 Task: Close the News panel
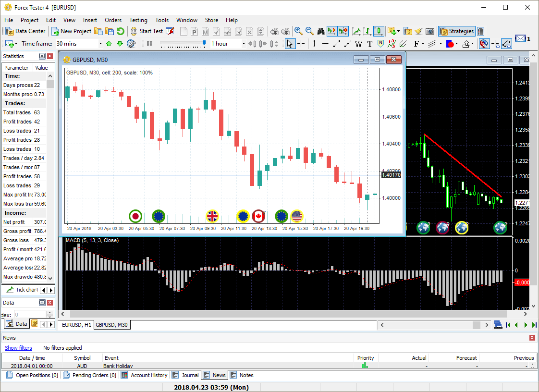point(532,338)
